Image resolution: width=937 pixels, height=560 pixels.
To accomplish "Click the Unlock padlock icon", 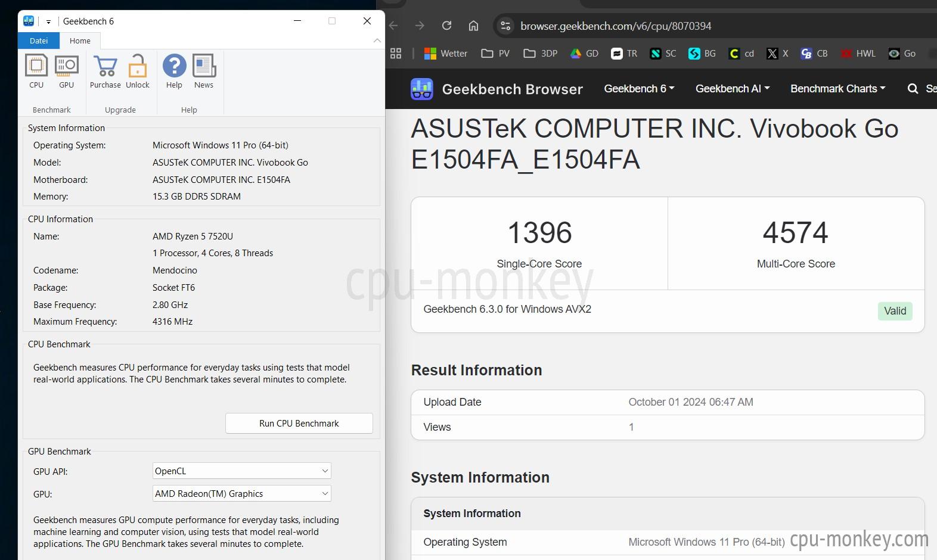I will tap(138, 66).
